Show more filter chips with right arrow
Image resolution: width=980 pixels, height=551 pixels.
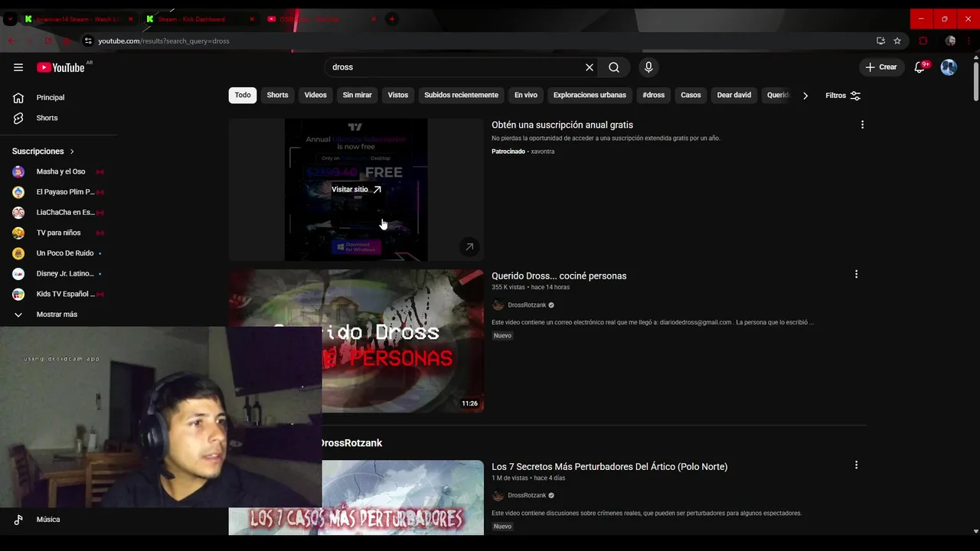point(805,96)
